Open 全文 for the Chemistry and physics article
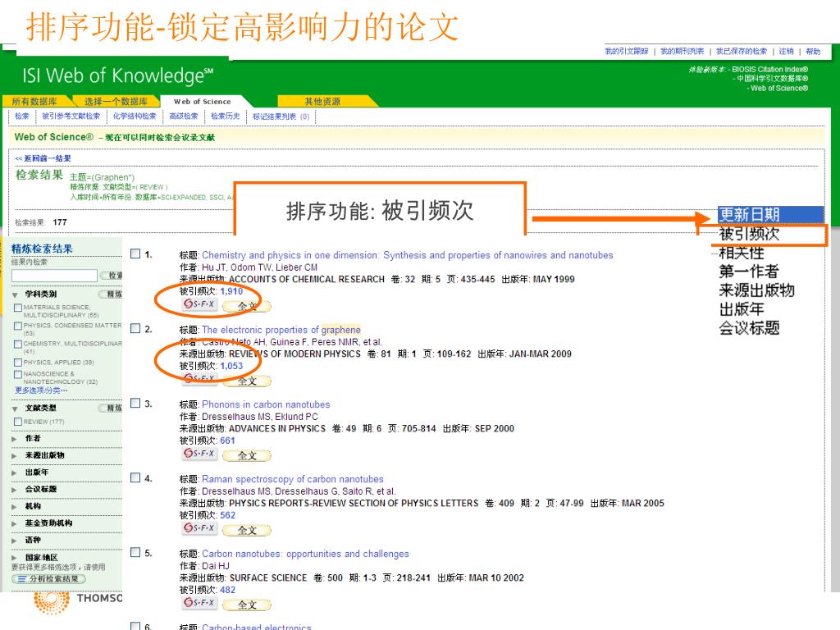The image size is (840, 630). click(x=246, y=306)
